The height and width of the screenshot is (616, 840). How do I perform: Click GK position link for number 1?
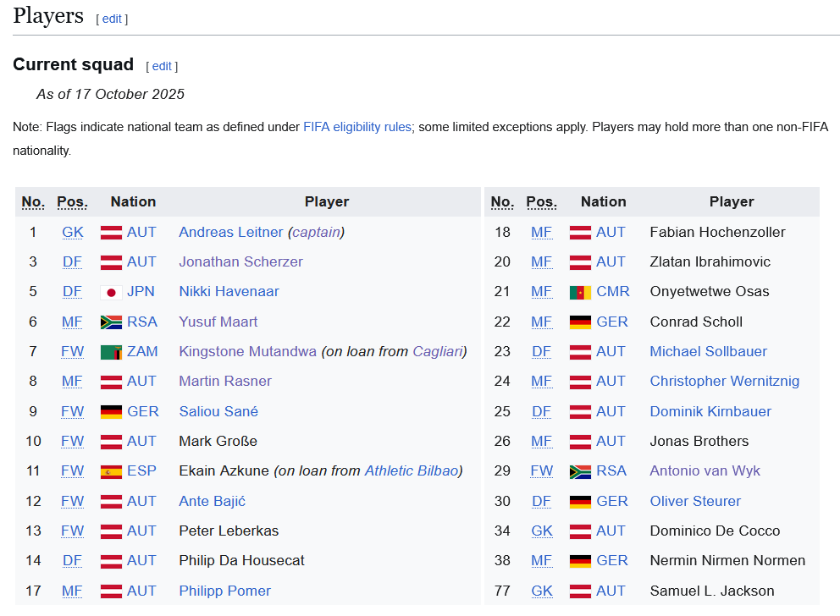(x=73, y=232)
